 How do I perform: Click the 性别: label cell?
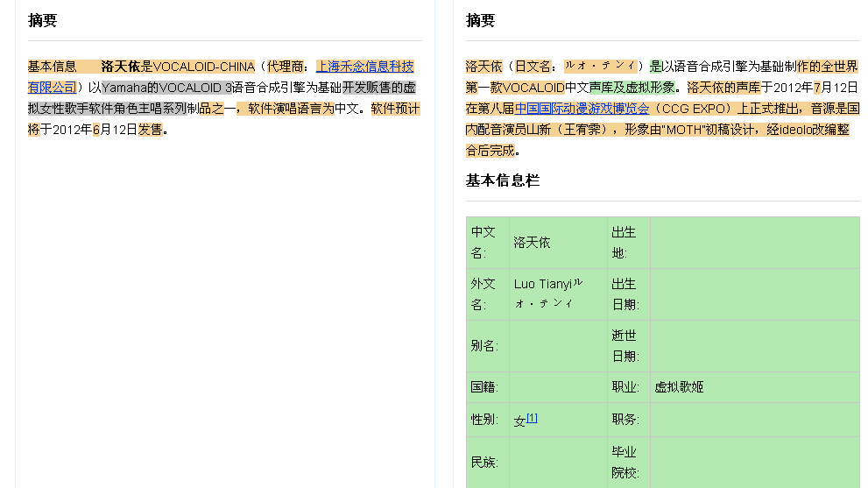(x=488, y=420)
